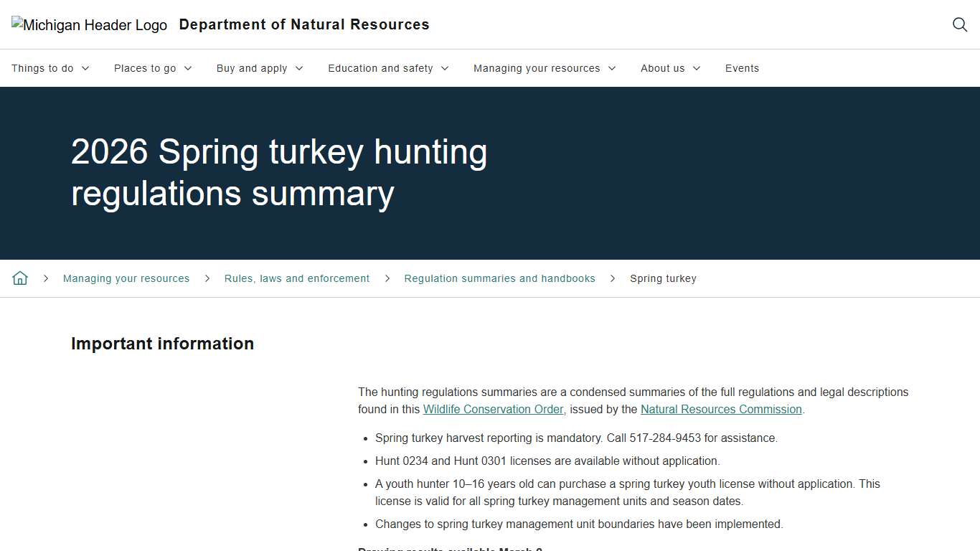
Task: Click "Regulation summaries and handbooks" breadcrumb
Action: tap(499, 278)
